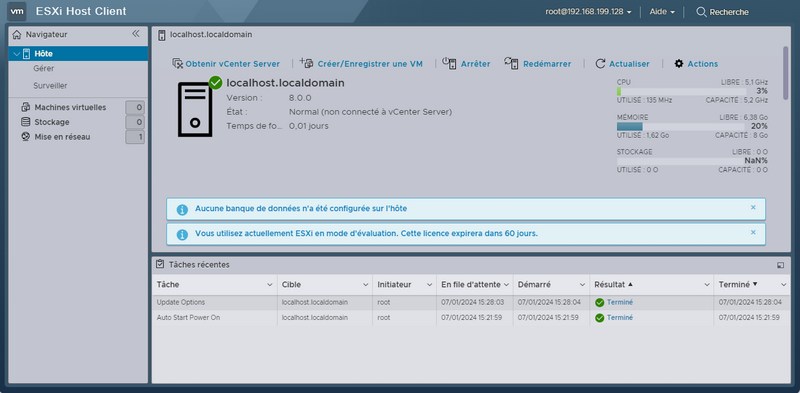Click green check icon in Auto Start Power On row
This screenshot has height=393, width=800.
point(599,318)
